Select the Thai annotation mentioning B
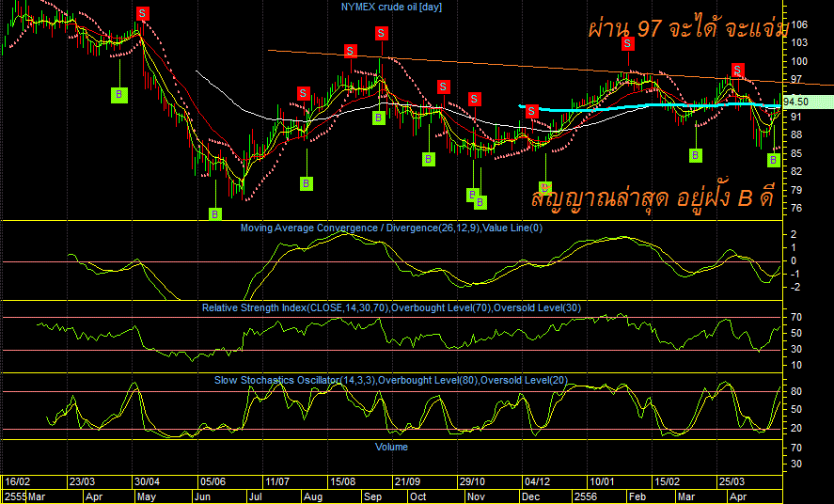 653,197
